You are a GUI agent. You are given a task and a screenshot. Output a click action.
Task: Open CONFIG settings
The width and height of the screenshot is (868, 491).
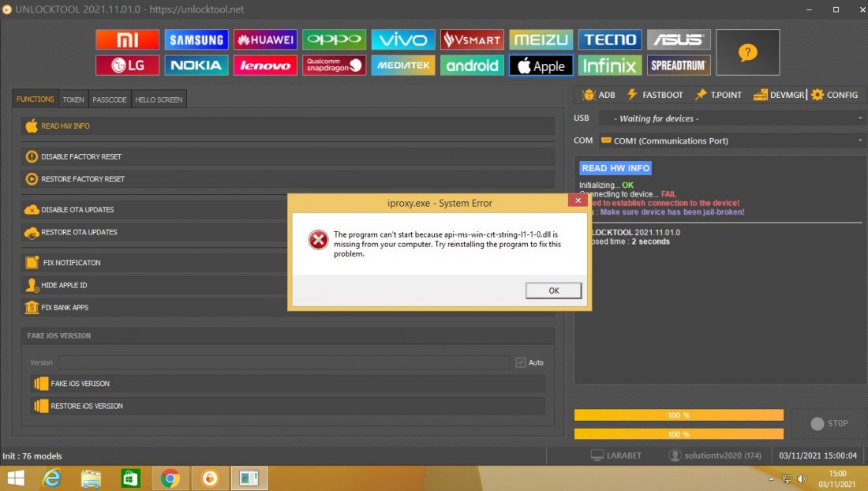pos(835,95)
